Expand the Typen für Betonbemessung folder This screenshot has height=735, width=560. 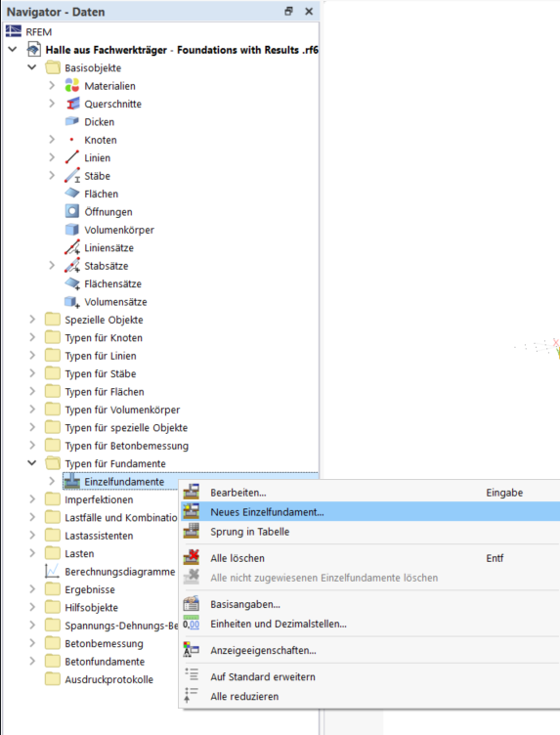click(32, 445)
